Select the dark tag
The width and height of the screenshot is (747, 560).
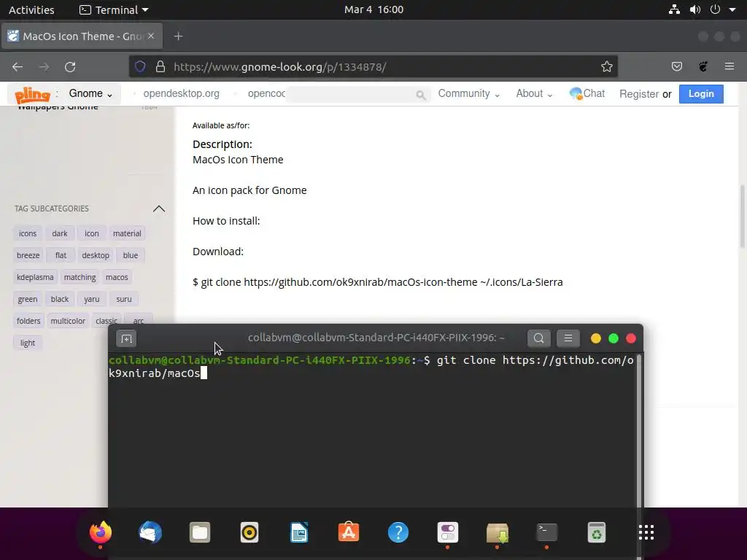coord(60,234)
